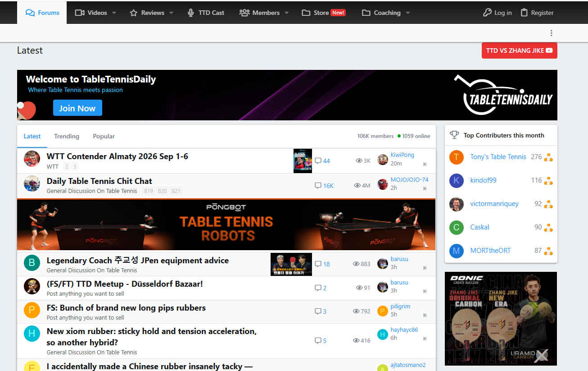This screenshot has width=588, height=371.
Task: Open the Legendary Coach thread thumbnail
Action: (291, 264)
